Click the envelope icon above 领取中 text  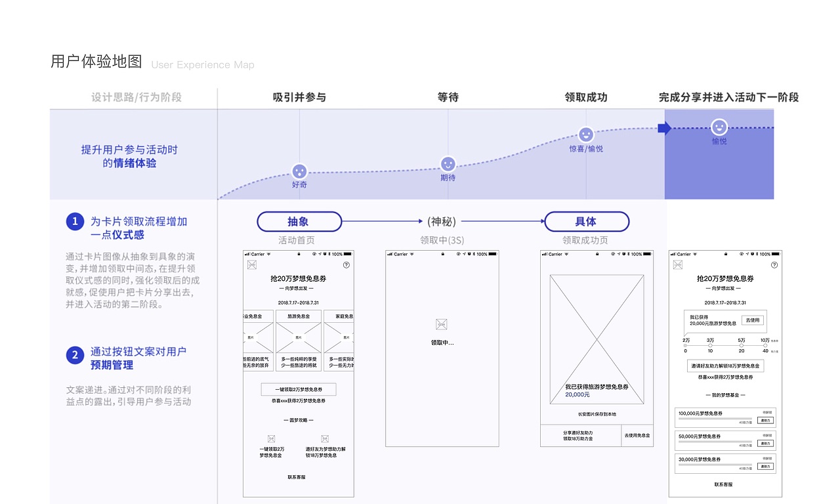(442, 323)
